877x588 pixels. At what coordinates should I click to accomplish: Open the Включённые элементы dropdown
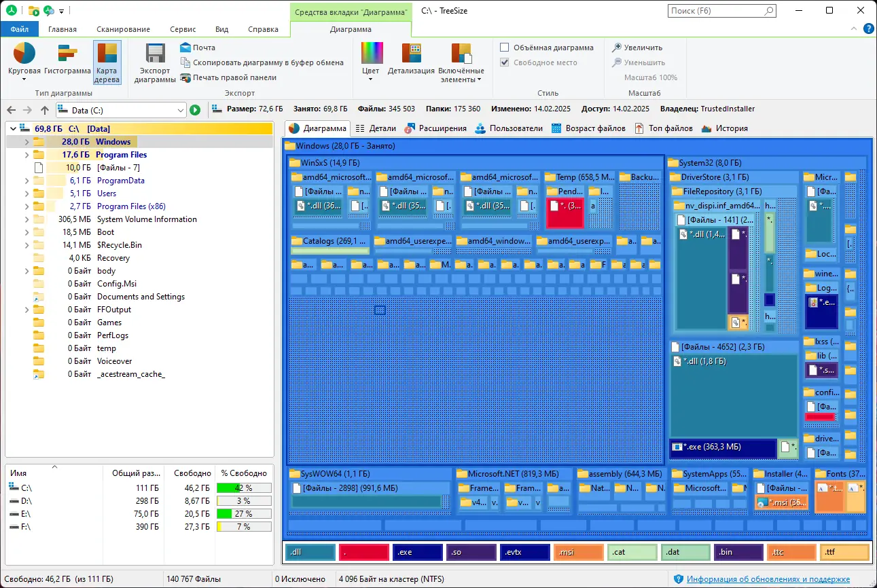461,62
